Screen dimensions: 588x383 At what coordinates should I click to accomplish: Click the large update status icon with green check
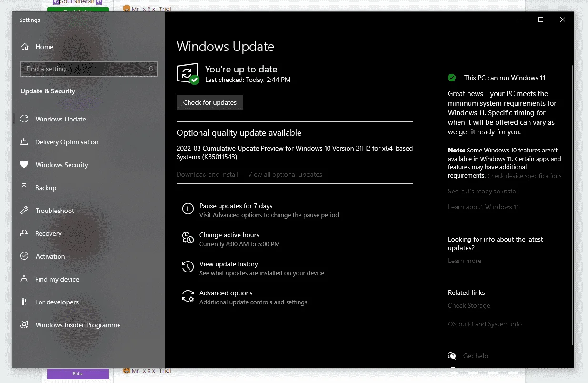click(187, 74)
